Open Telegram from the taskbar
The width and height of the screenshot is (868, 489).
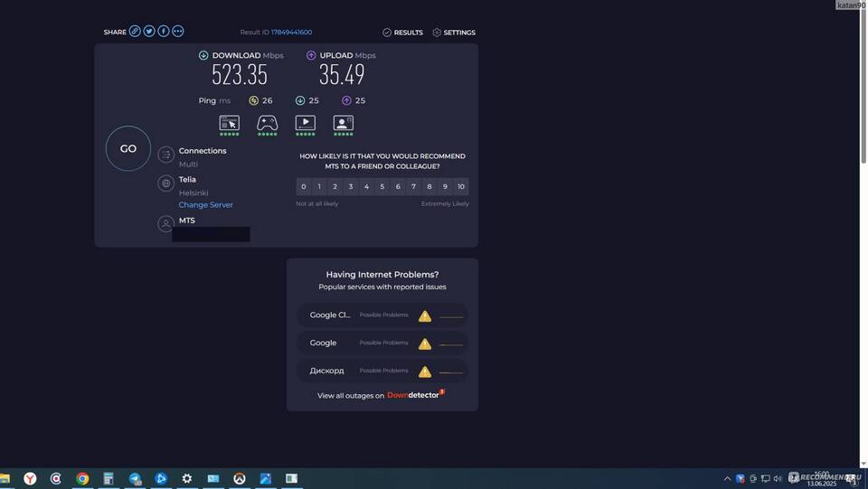pyautogui.click(x=135, y=478)
